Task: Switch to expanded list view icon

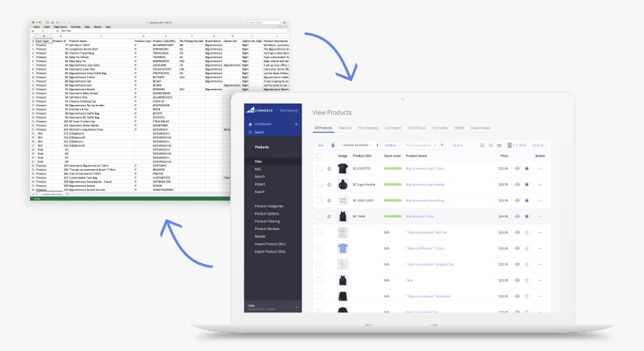Action: pyautogui.click(x=482, y=145)
